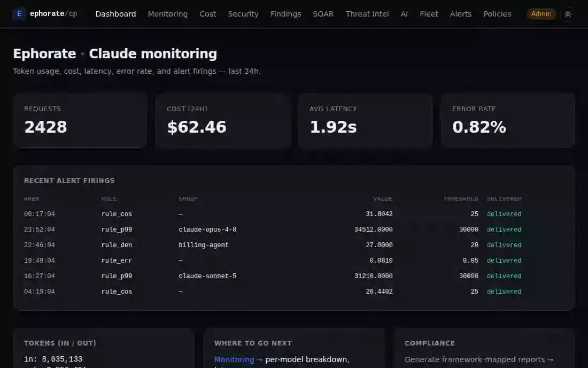This screenshot has height=368, width=588.
Task: Go to the Alerts nav item
Action: [460, 14]
